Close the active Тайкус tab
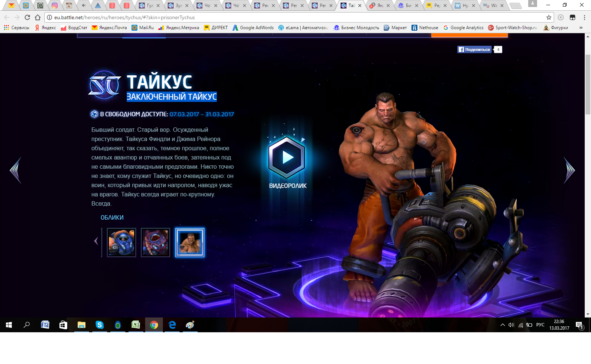 pyautogui.click(x=360, y=6)
